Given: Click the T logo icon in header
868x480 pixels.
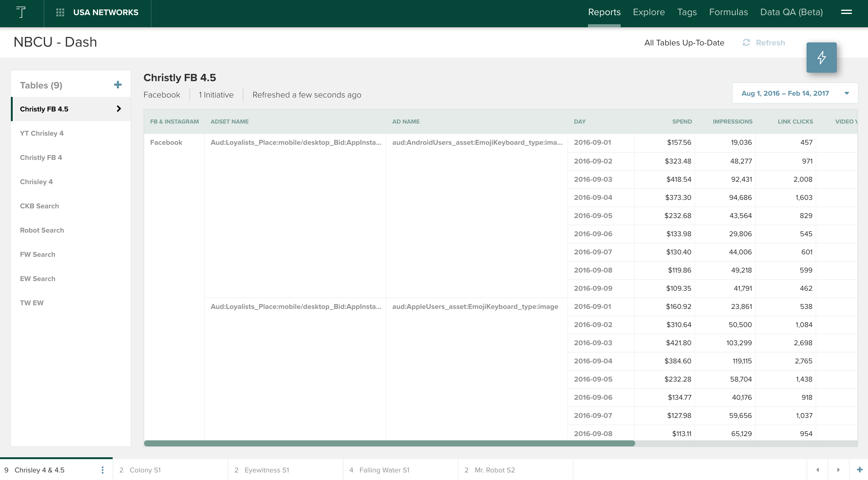Looking at the screenshot, I should click(21, 12).
